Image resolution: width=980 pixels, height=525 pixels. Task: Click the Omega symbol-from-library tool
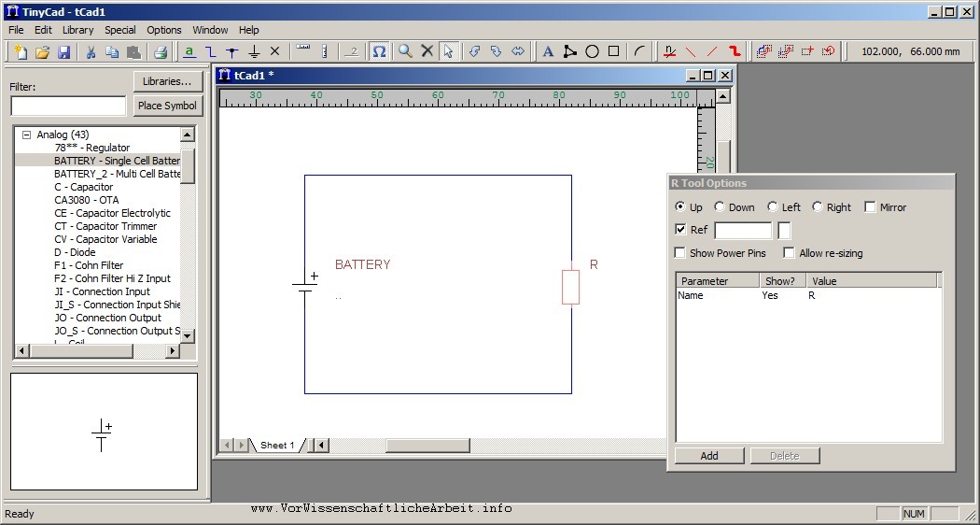coord(379,52)
